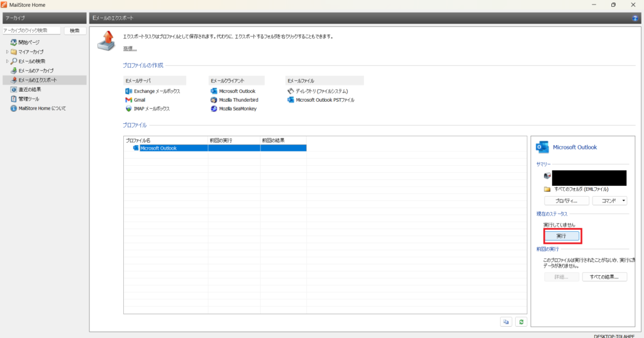The height and width of the screenshot is (338, 644).
Task: Open 直近の結果 icon in sidebar
Action: [x=14, y=89]
